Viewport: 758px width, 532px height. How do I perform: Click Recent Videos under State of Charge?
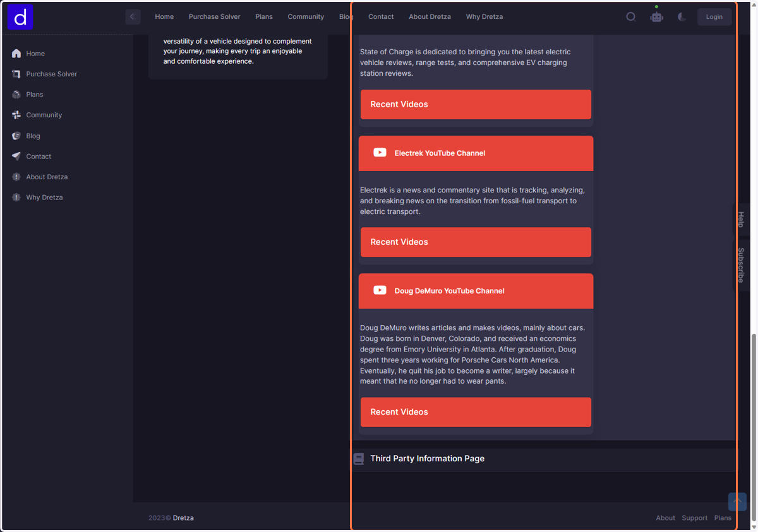pos(476,104)
